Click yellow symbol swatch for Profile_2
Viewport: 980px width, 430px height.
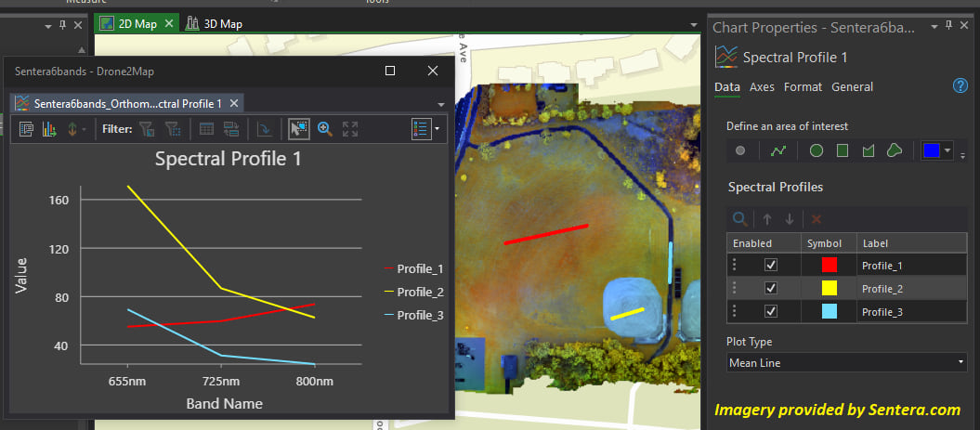point(830,288)
